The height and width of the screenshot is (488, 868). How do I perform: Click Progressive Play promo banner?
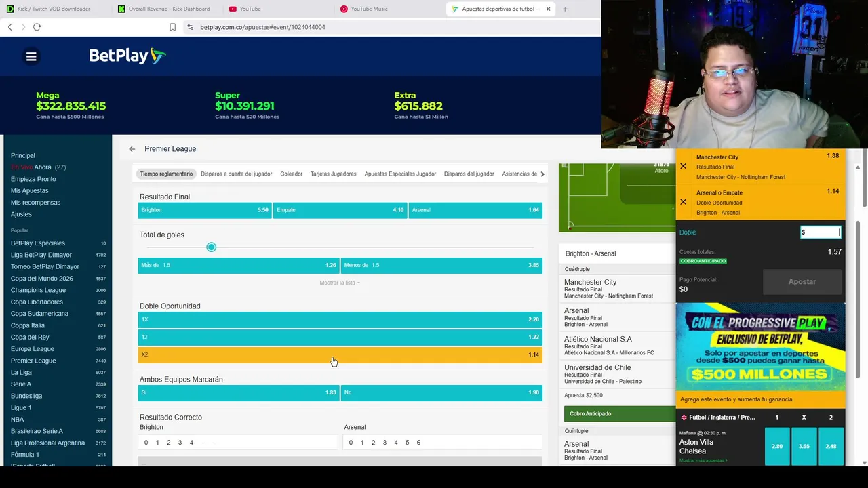760,346
